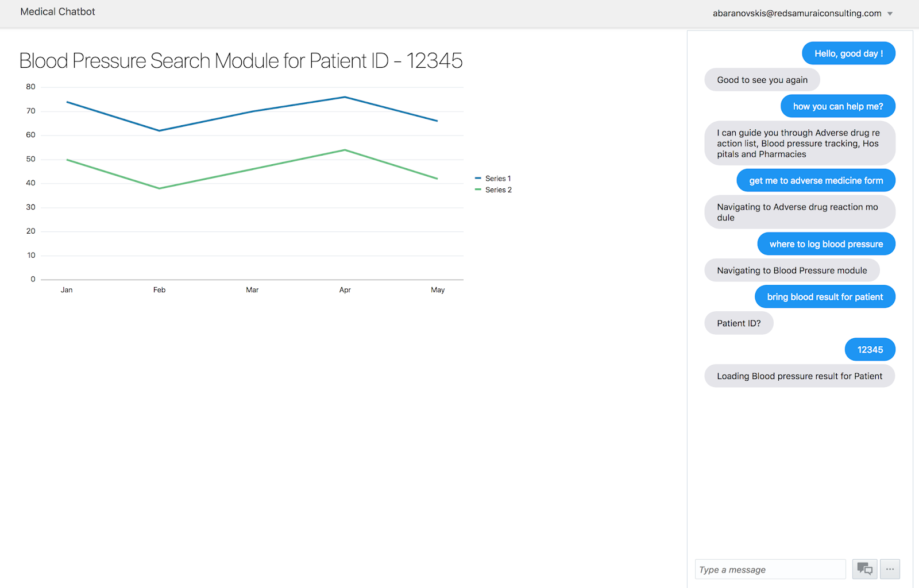Select the '12345' chat message bubble
The width and height of the screenshot is (919, 588).
tap(870, 350)
